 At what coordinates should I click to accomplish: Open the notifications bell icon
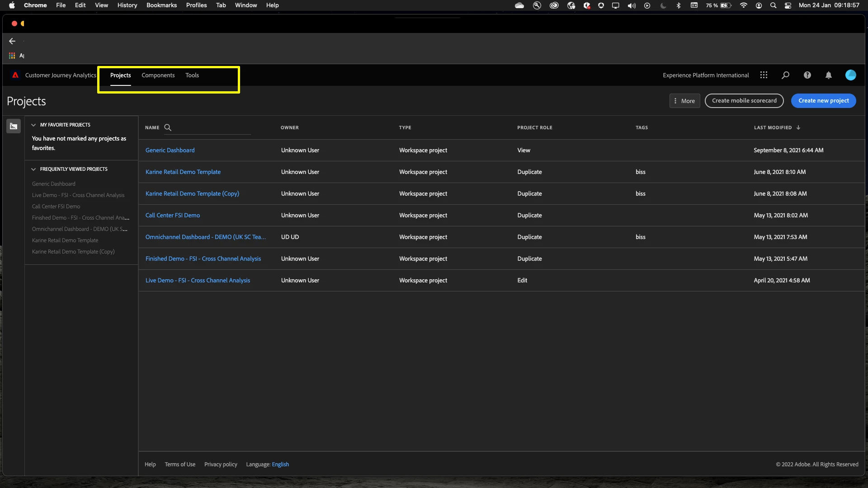[x=828, y=75]
